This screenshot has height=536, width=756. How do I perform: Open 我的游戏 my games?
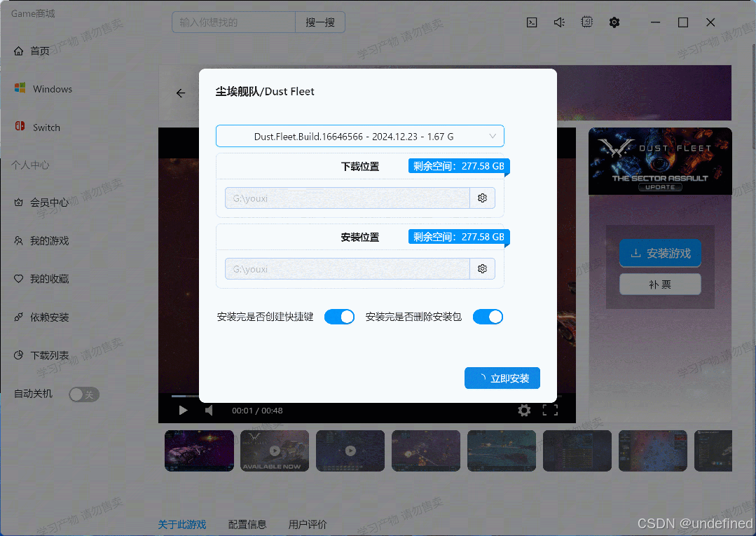41,240
